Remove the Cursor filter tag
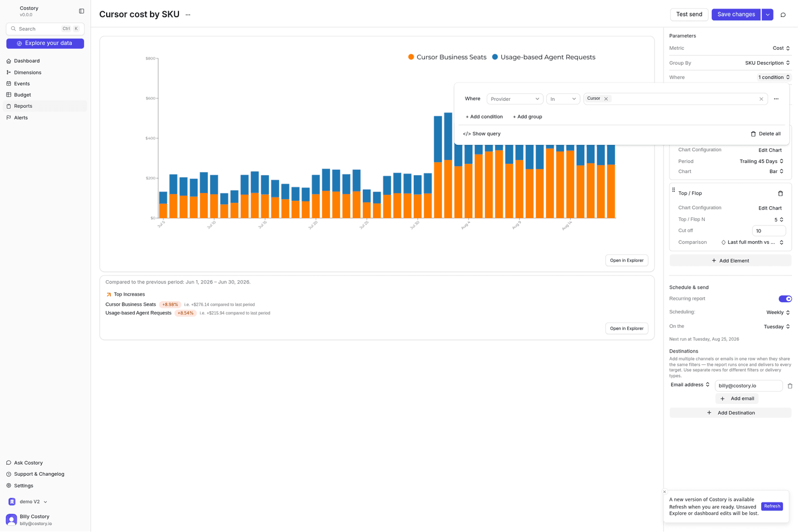The height and width of the screenshot is (532, 804). click(606, 99)
